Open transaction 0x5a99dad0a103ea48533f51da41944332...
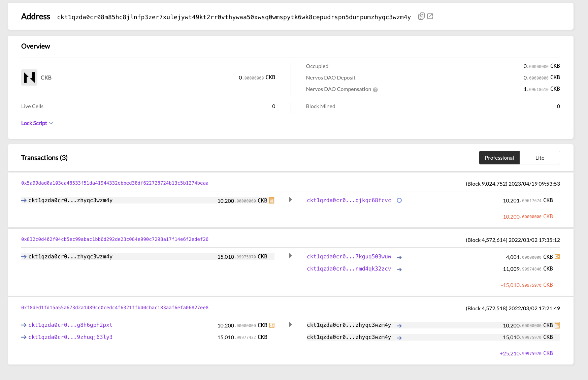The image size is (588, 380). [115, 183]
